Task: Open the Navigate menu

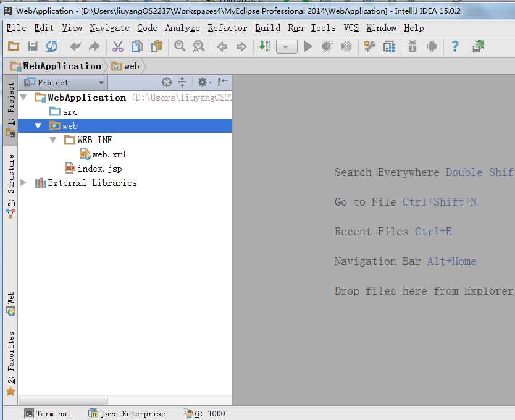Action: (x=110, y=28)
